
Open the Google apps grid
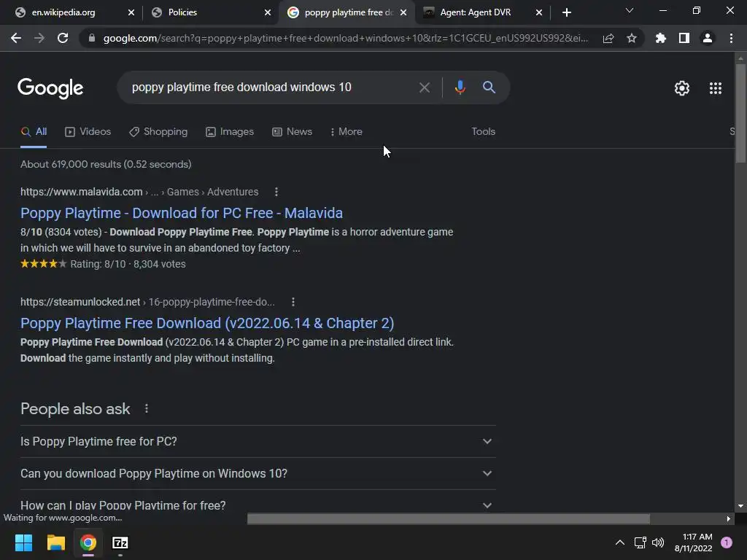[x=715, y=88]
